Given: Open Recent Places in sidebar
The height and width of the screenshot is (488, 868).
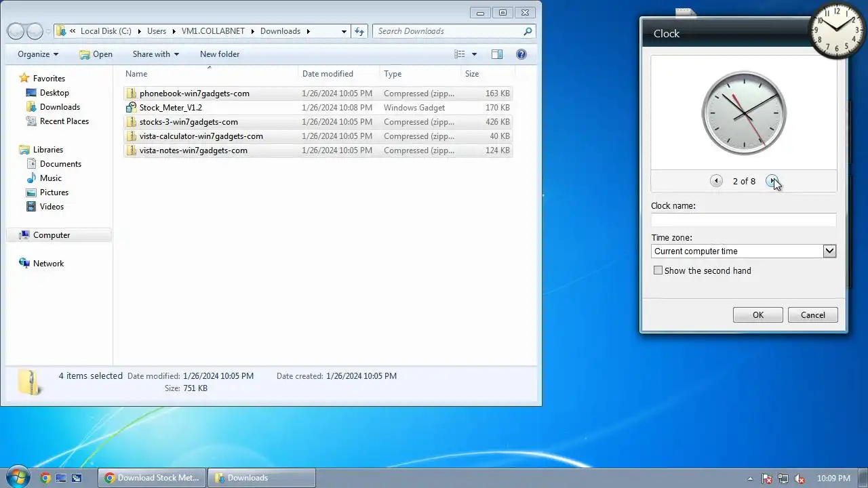Looking at the screenshot, I should (64, 121).
